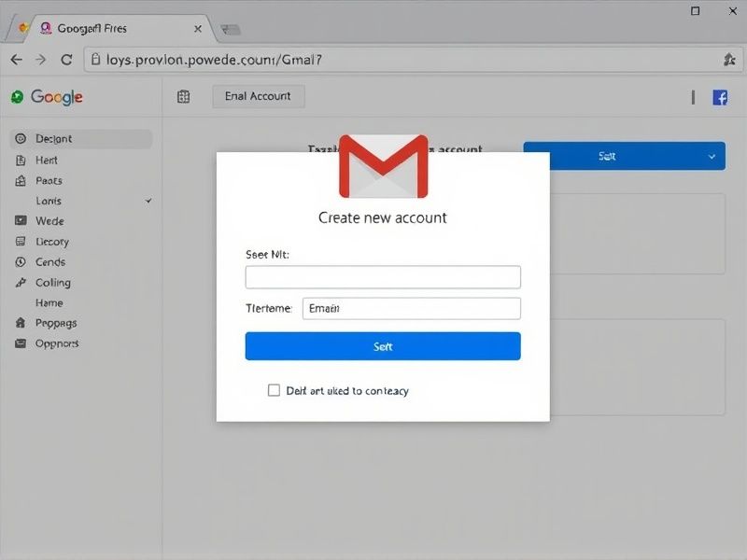Open the Coling sidebar entry
Viewport: 747px width, 560px height.
pyautogui.click(x=53, y=283)
